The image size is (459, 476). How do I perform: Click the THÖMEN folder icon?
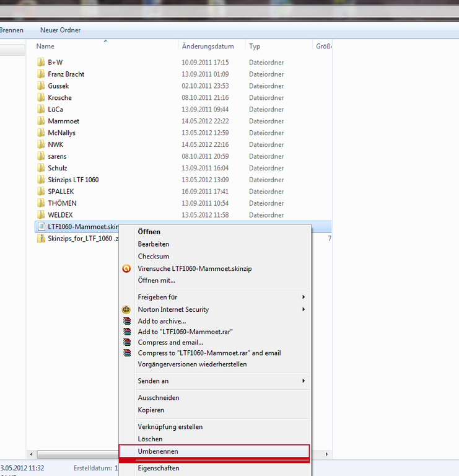pyautogui.click(x=41, y=203)
